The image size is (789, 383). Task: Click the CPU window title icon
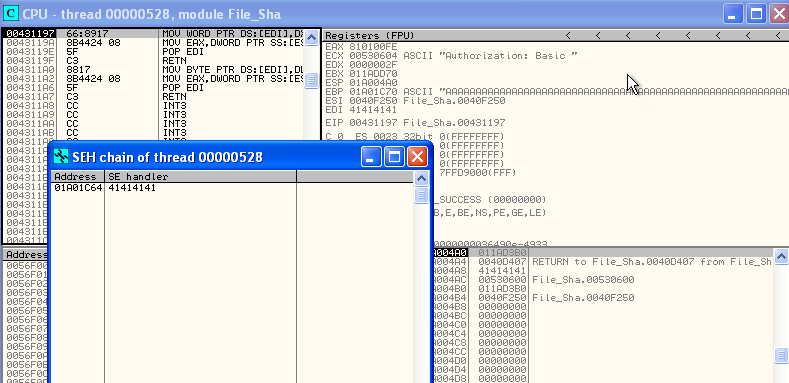click(x=10, y=14)
